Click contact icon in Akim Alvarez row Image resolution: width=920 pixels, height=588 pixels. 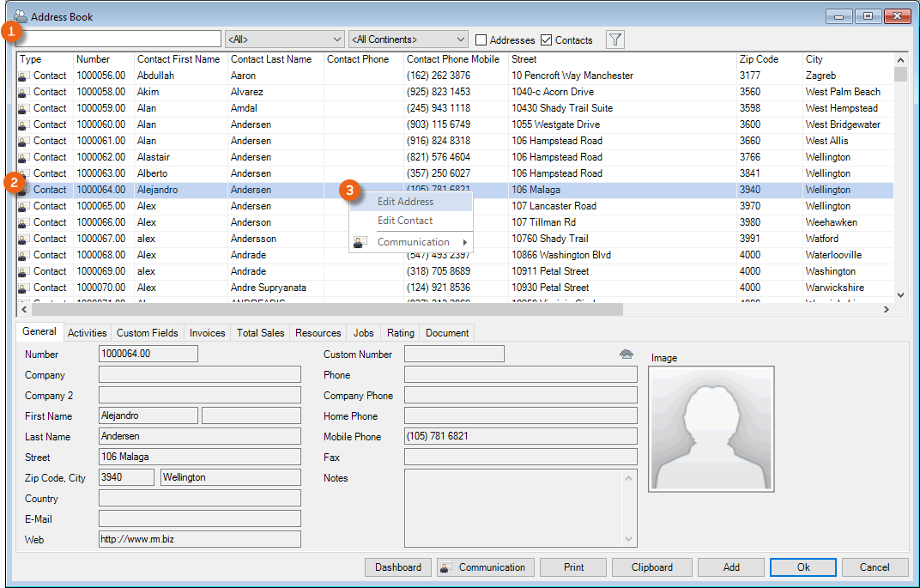(x=24, y=92)
